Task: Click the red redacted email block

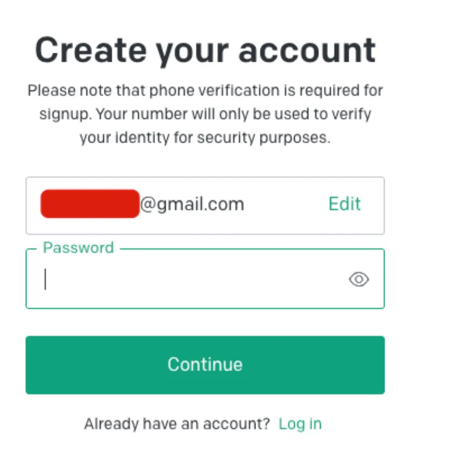Action: pyautogui.click(x=90, y=204)
